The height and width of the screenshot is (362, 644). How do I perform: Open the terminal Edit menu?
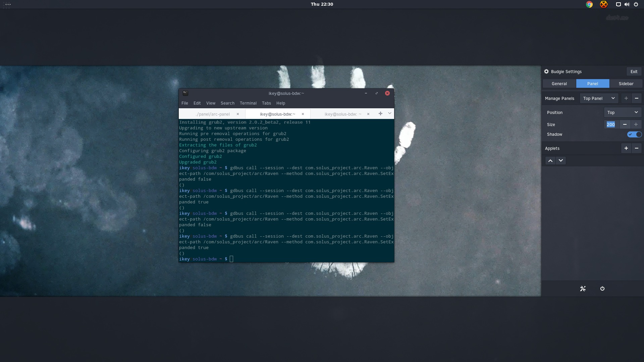[197, 103]
